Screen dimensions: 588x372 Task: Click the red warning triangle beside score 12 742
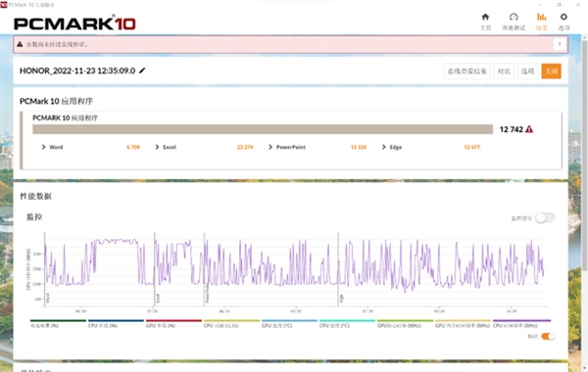[529, 129]
